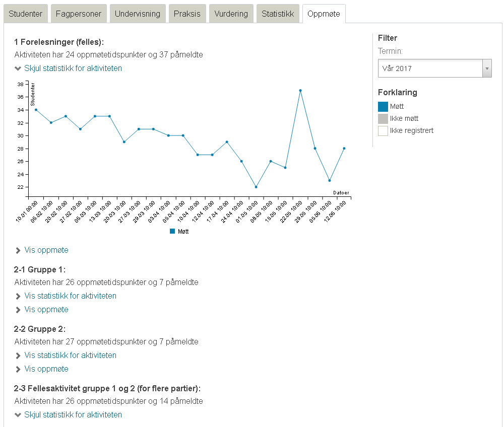Click the Forklaring heading
Image resolution: width=504 pixels, height=427 pixels.
tap(398, 93)
